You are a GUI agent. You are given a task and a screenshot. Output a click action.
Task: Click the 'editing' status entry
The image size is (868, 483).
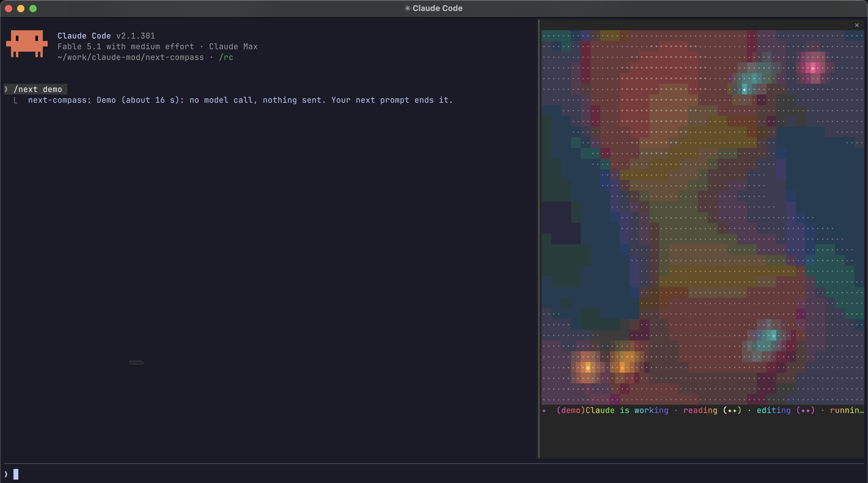click(774, 411)
